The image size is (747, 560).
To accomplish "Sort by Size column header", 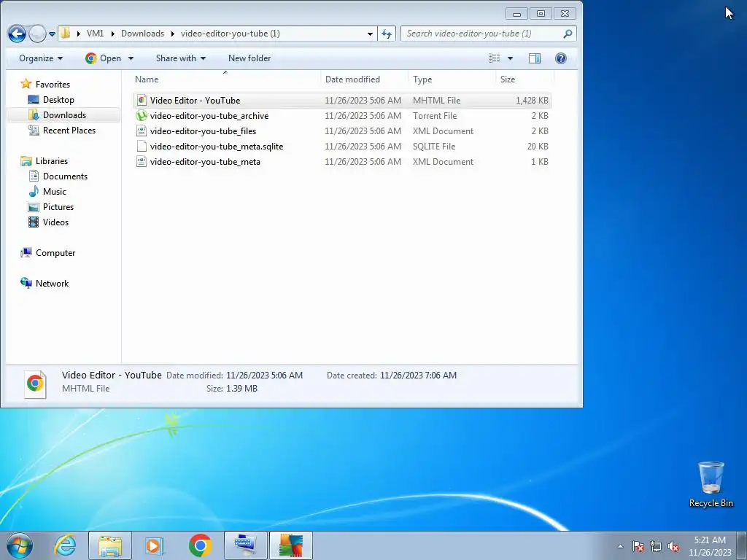I will (x=524, y=79).
